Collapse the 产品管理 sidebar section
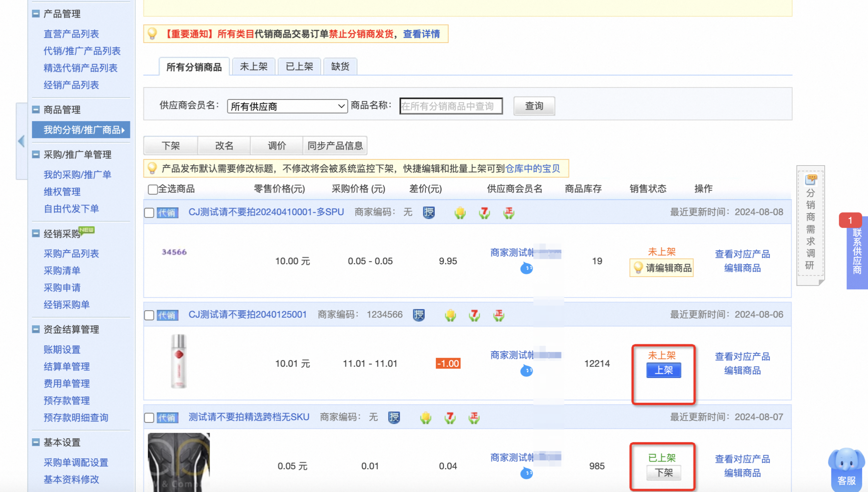Viewport: 868px width, 492px height. 36,14
